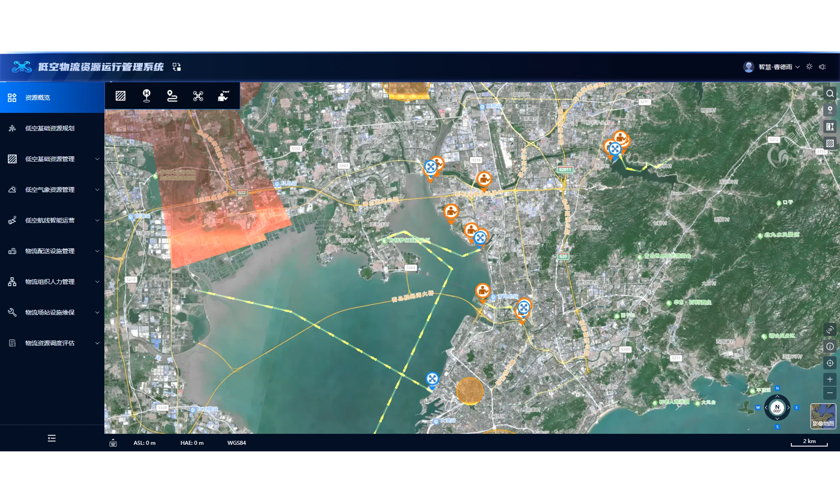Image resolution: width=840 pixels, height=504 pixels.
Task: Click the keyboard icon in status bar
Action: (x=113, y=443)
